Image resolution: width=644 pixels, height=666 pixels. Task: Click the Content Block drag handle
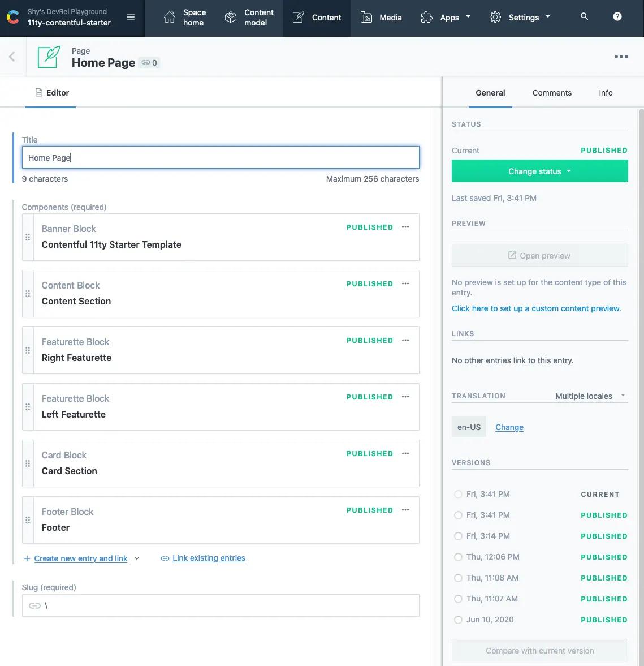[28, 294]
